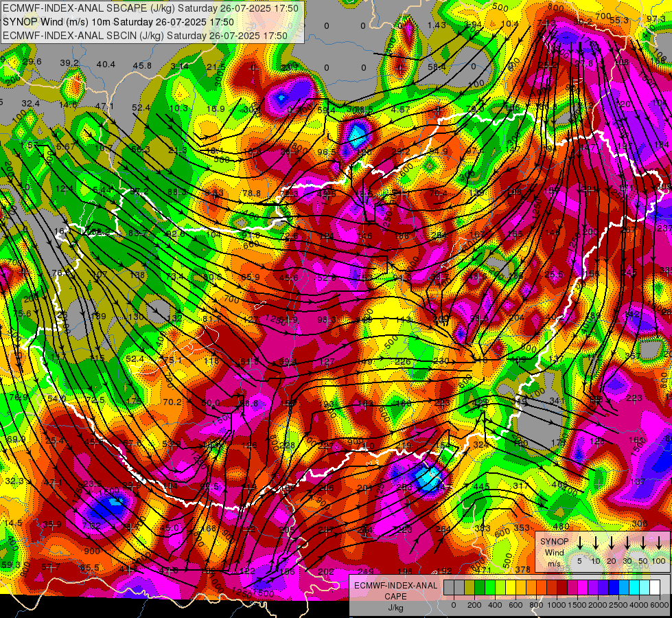The image size is (672, 618).
Task: Click the 202 value near the bottom edge
Action: 326,571
